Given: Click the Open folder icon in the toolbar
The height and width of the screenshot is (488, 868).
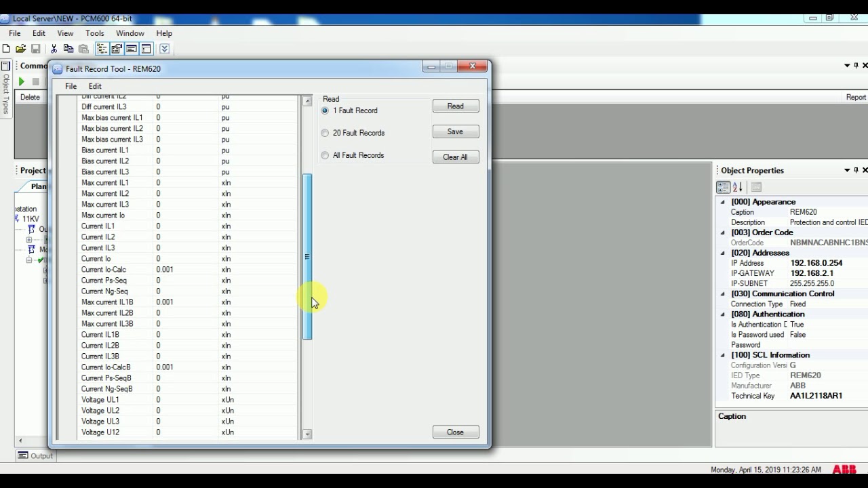Looking at the screenshot, I should (x=21, y=49).
